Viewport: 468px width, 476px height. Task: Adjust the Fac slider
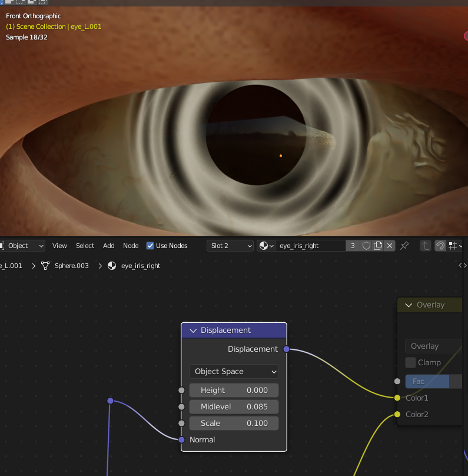point(434,381)
